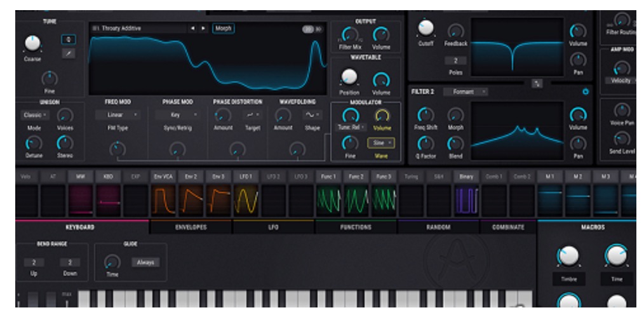Viewport: 644px width, 310px height.
Task: Select next wavetable with right arrow
Action: (203, 29)
